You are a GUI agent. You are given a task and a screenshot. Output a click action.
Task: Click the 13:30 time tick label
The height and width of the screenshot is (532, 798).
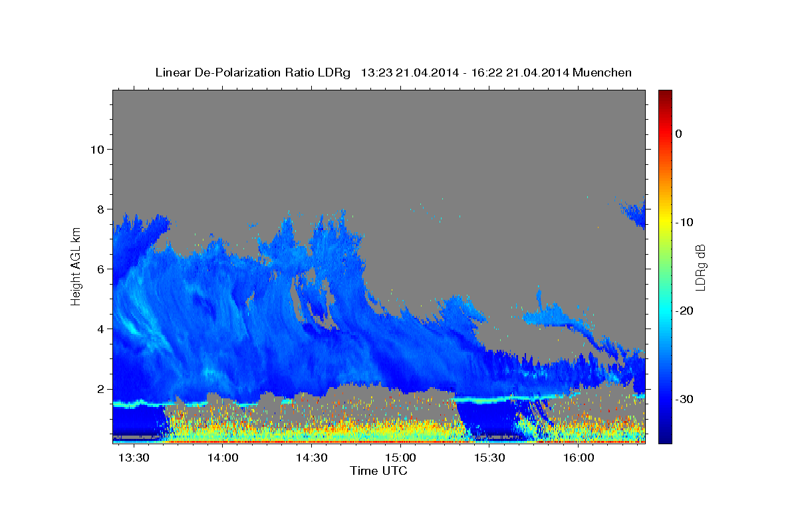click(x=134, y=458)
